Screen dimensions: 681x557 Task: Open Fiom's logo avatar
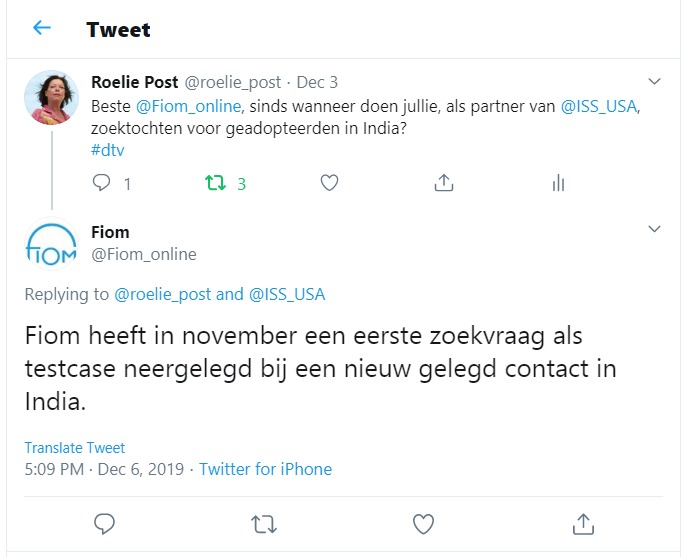click(52, 246)
